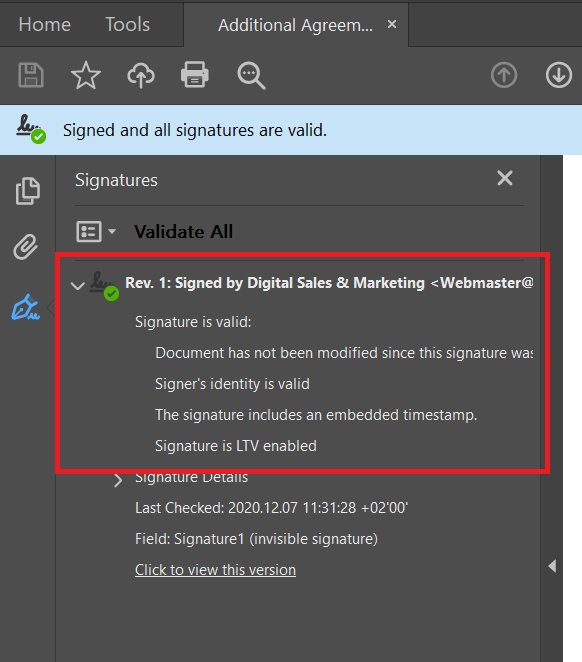This screenshot has height=662, width=582.
Task: Click the Save file icon
Action: click(31, 76)
